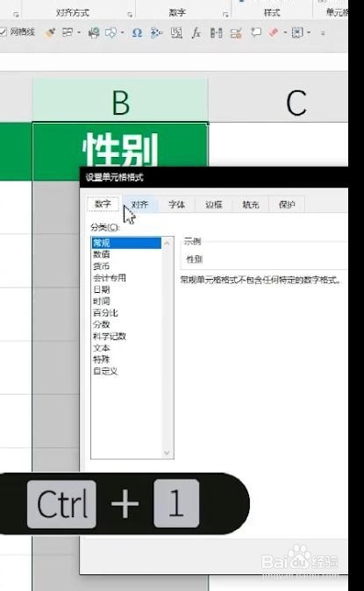Open the dropdown arrow beside the form layout icon
This screenshot has width=364, height=591.
pos(79,32)
